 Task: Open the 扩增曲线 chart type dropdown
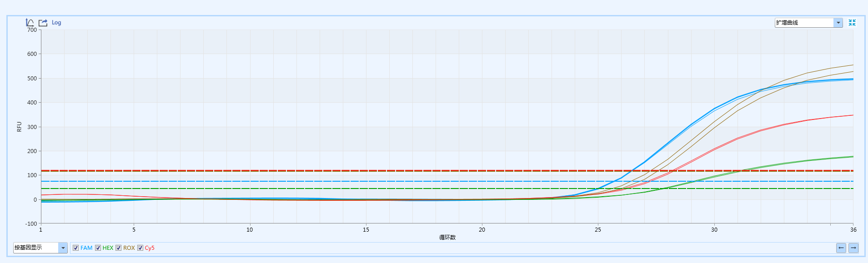(838, 23)
